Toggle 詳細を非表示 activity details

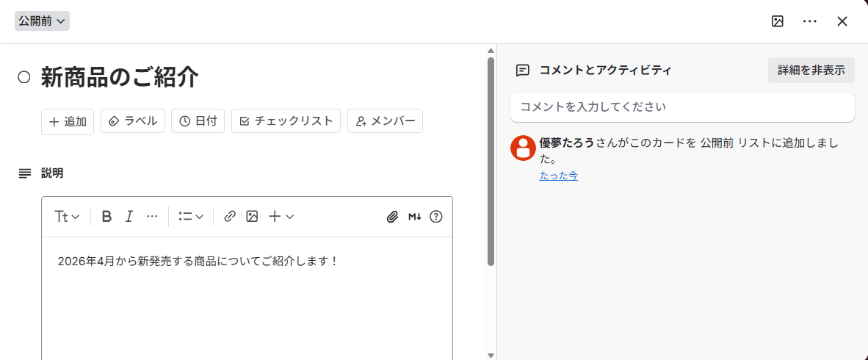pos(811,71)
